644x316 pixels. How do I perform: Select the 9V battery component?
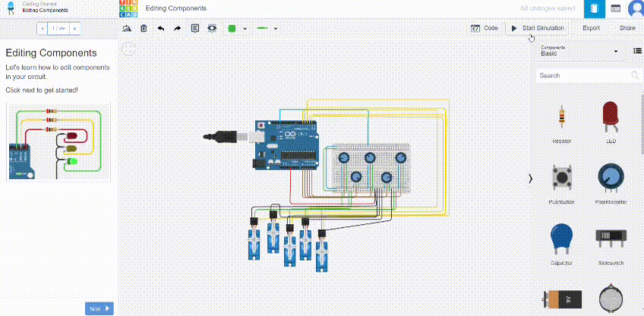[563, 299]
